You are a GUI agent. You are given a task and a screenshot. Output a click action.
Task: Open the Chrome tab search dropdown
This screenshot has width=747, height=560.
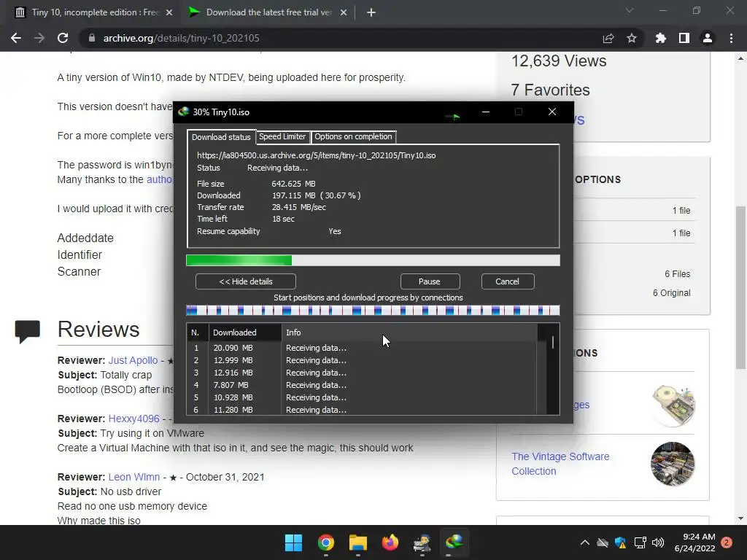[630, 10]
